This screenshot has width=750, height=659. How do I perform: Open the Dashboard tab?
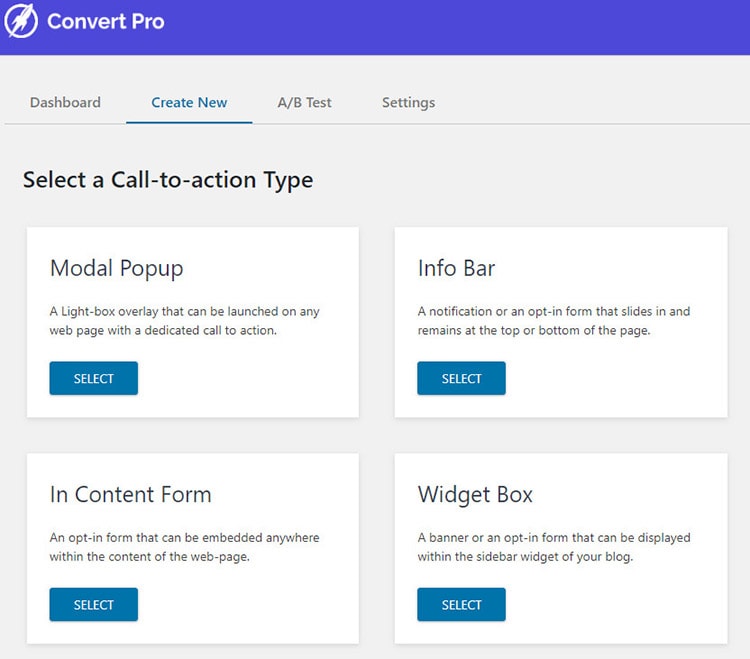(65, 102)
